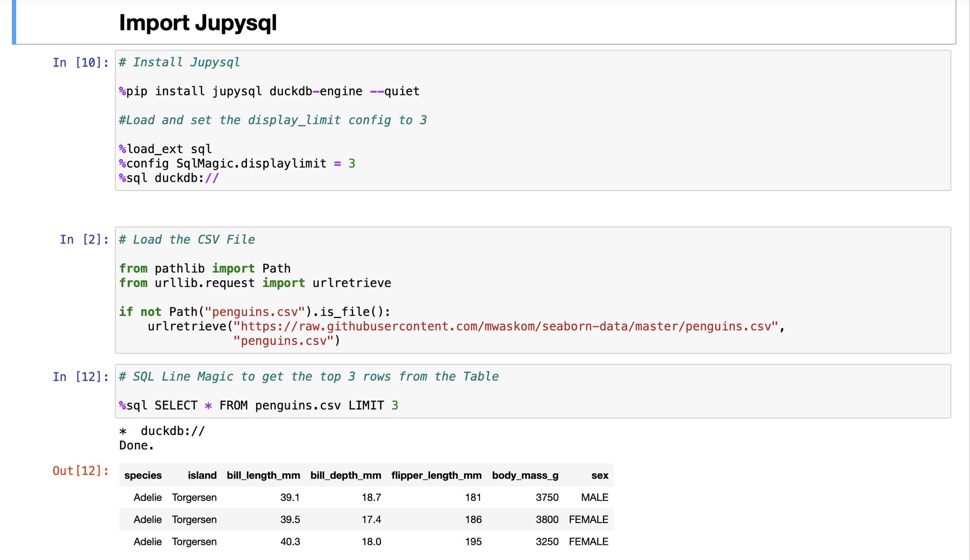
Task: Place cursor in the SELECT * FROM penguins.csv line
Action: [259, 406]
